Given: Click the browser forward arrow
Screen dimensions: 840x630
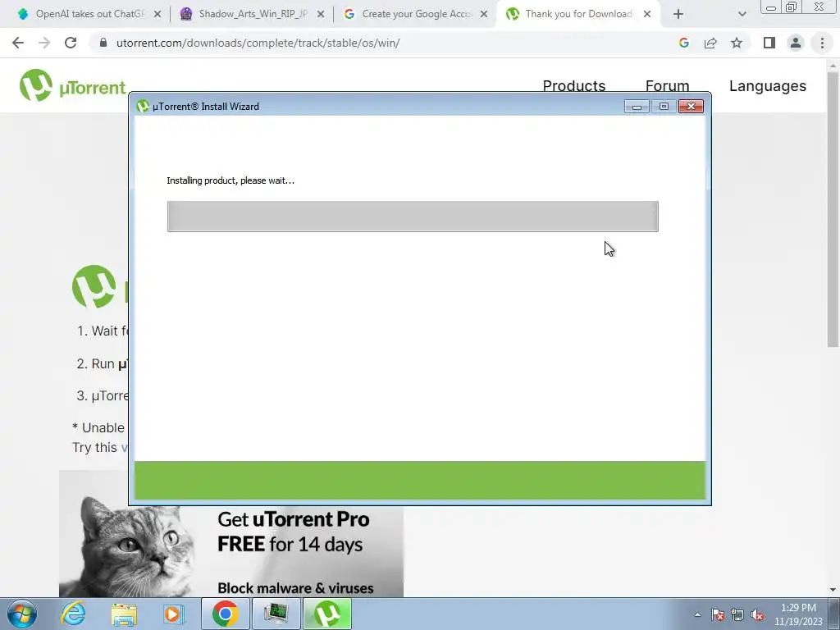Looking at the screenshot, I should [44, 43].
